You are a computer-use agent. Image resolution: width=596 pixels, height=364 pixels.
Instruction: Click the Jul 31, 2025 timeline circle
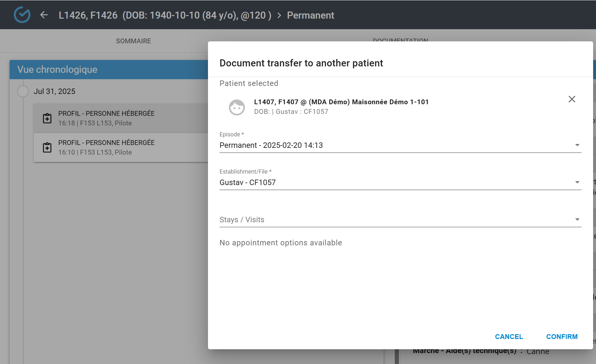click(x=23, y=91)
